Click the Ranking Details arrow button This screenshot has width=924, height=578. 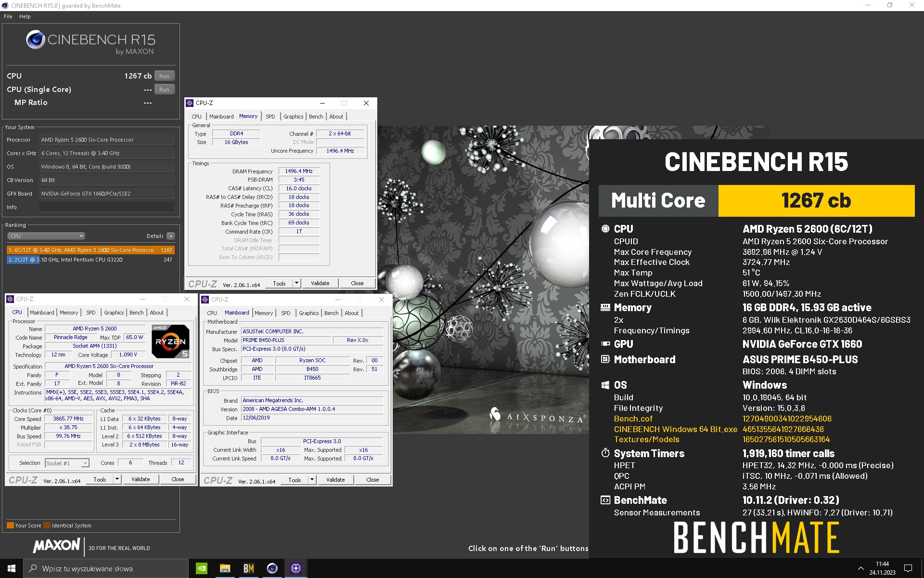click(171, 236)
